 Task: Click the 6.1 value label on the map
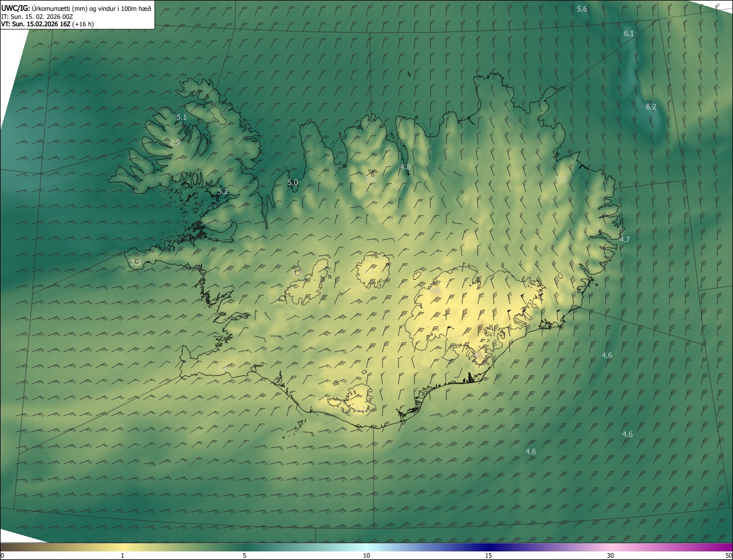click(x=629, y=34)
